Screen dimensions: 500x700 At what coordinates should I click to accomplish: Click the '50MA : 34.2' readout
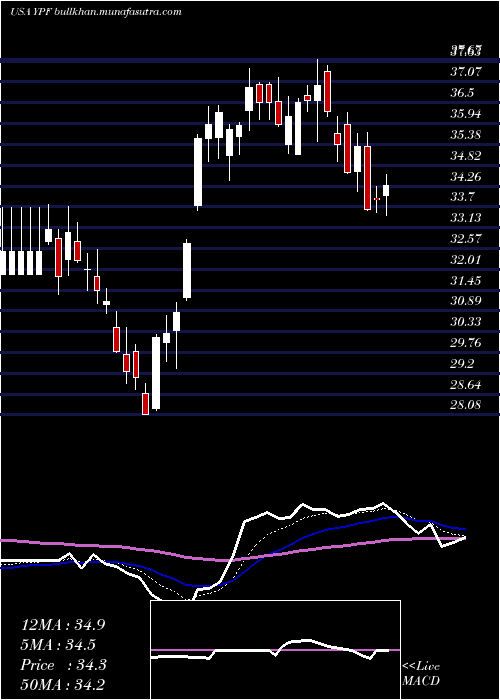coord(63,685)
